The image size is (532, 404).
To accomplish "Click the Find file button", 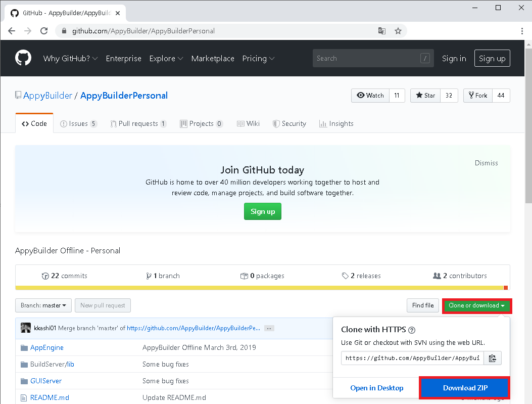I will pyautogui.click(x=423, y=305).
